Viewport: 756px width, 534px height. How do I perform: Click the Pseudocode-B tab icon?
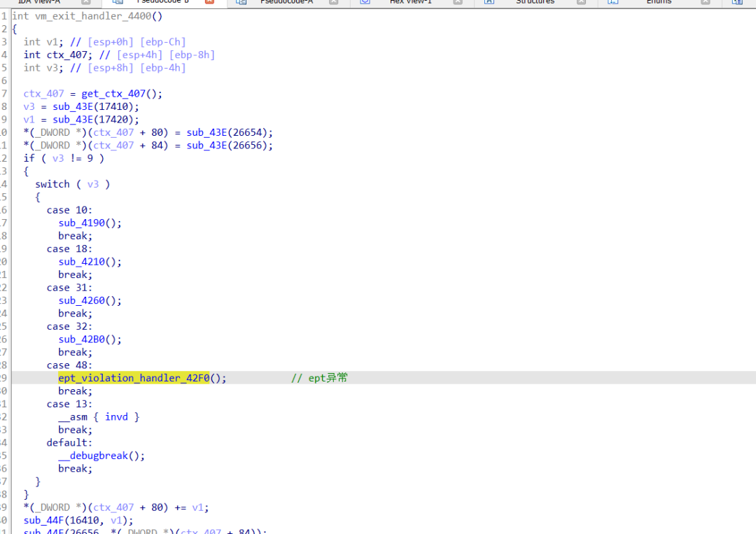point(118,2)
